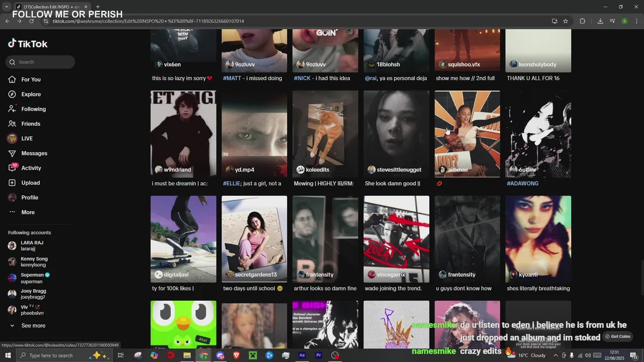644x362 pixels.
Task: Reload the page
Action: [x=31, y=21]
